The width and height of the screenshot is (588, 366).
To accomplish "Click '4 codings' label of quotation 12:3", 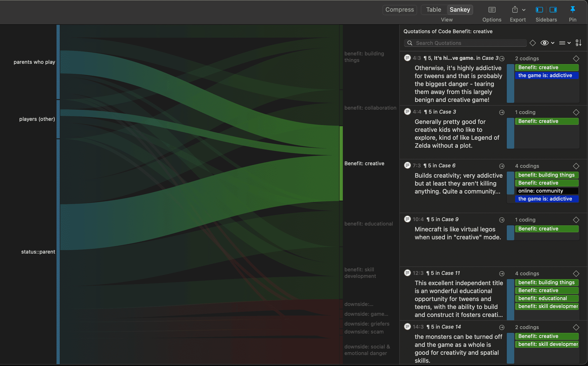I will click(527, 273).
